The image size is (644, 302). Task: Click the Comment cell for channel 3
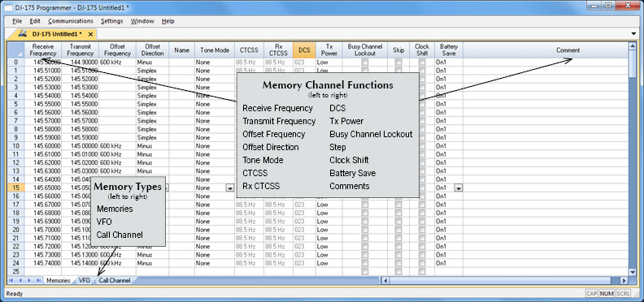click(546, 88)
